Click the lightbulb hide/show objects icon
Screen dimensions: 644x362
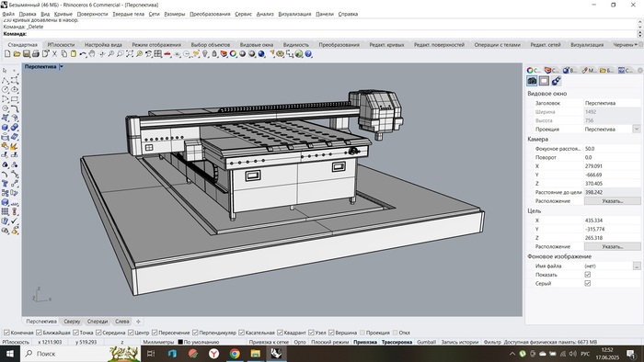coord(204,53)
